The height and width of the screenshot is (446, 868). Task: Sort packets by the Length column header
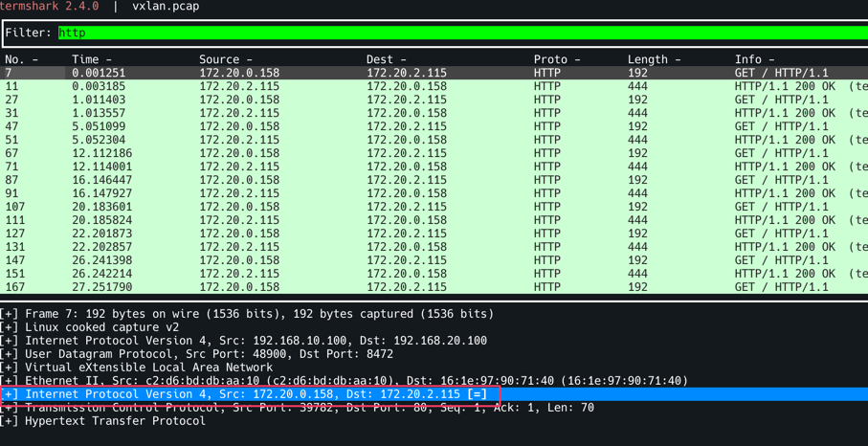654,59
